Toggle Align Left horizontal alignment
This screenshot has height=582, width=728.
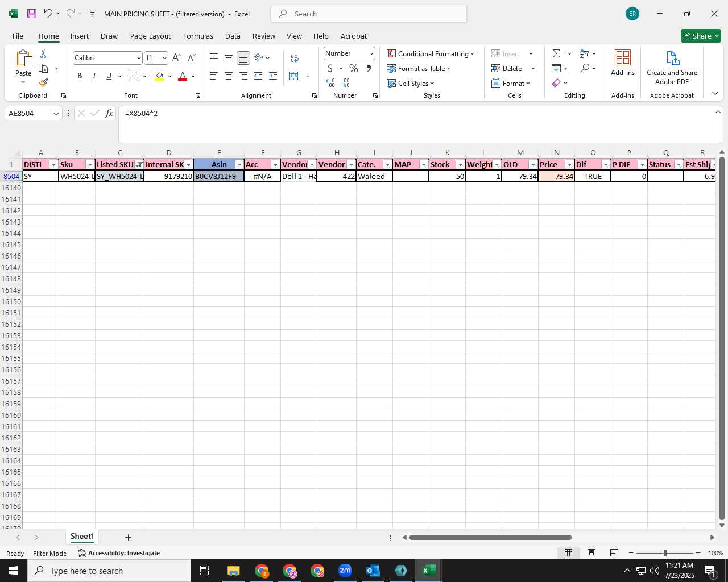tap(213, 76)
